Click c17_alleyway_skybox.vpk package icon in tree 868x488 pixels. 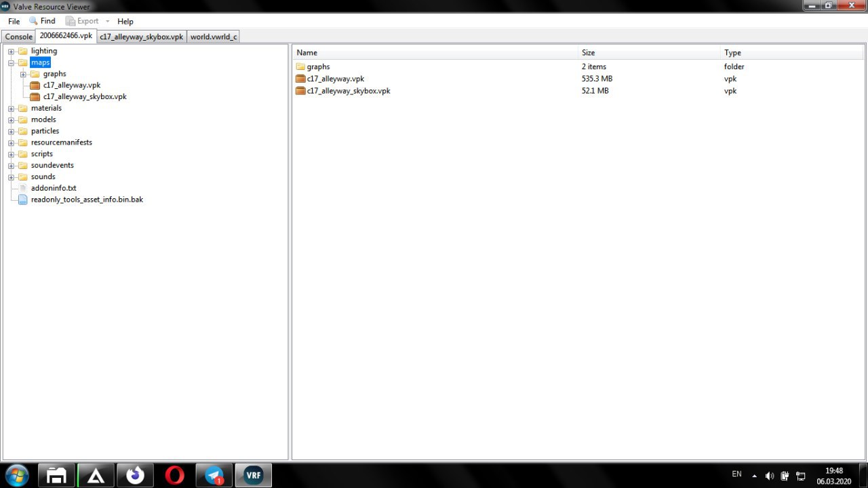[35, 97]
